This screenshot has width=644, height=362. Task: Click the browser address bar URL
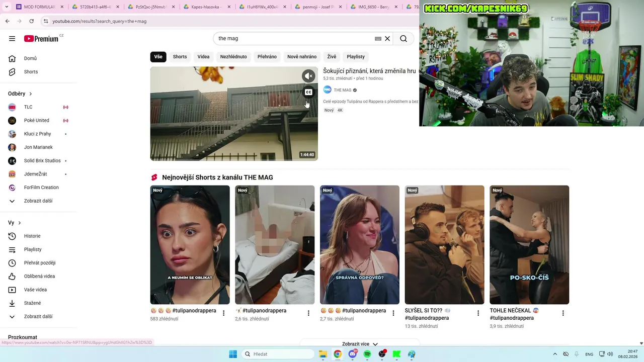100,21
